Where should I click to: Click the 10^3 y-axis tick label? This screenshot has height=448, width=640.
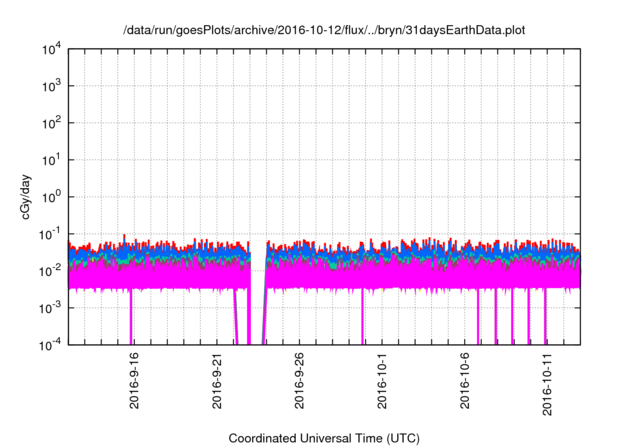click(x=50, y=86)
